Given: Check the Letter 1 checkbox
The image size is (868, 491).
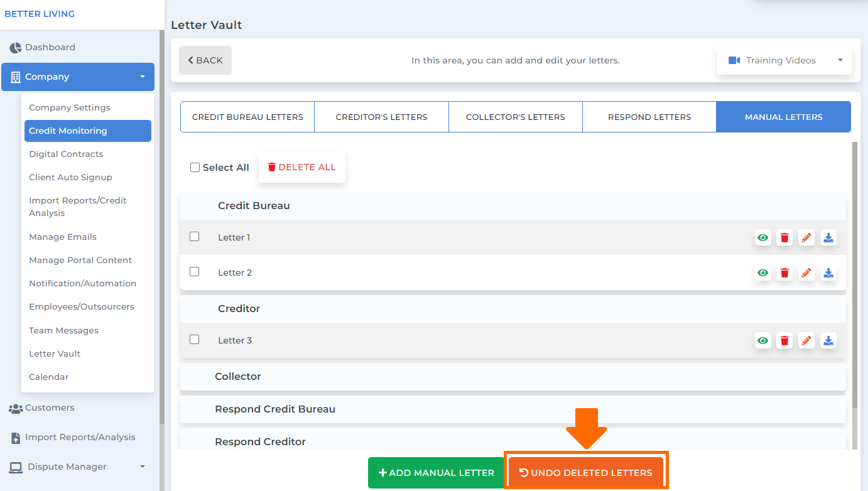Looking at the screenshot, I should tap(195, 237).
